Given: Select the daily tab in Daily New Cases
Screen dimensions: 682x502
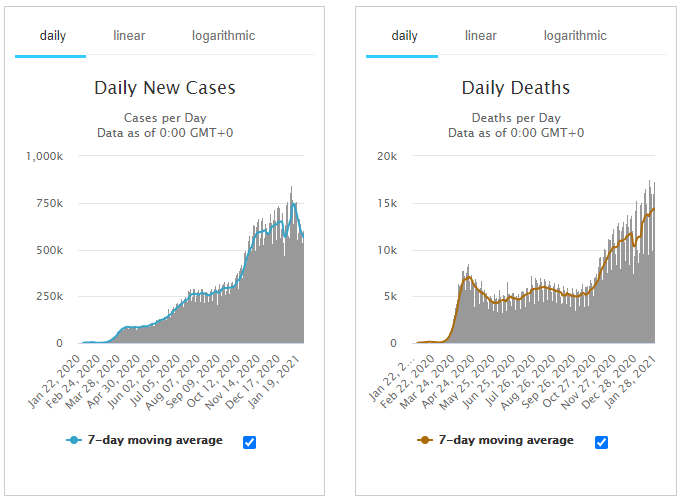Looking at the screenshot, I should click(53, 36).
